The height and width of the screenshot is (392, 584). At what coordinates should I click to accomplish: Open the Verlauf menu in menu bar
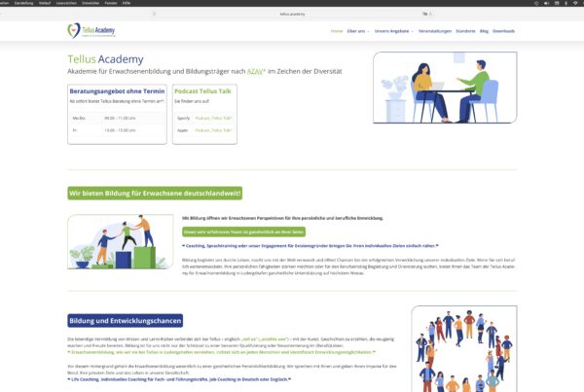coord(45,3)
